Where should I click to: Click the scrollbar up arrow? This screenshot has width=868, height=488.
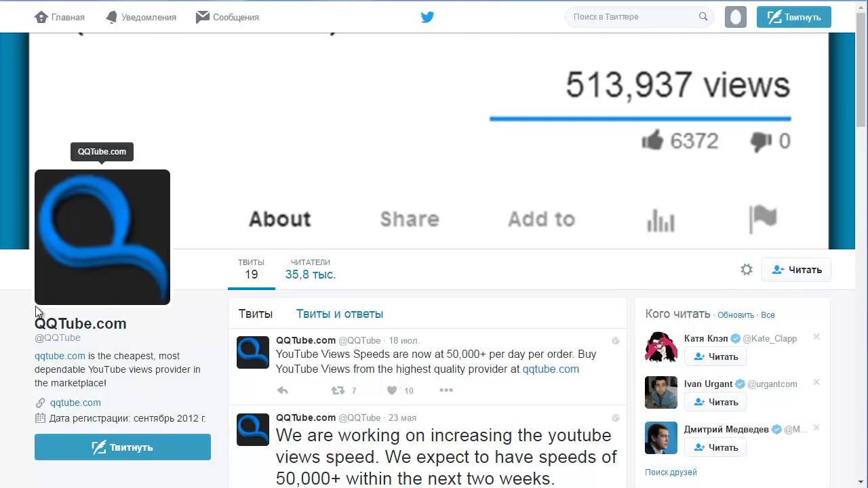(x=862, y=5)
